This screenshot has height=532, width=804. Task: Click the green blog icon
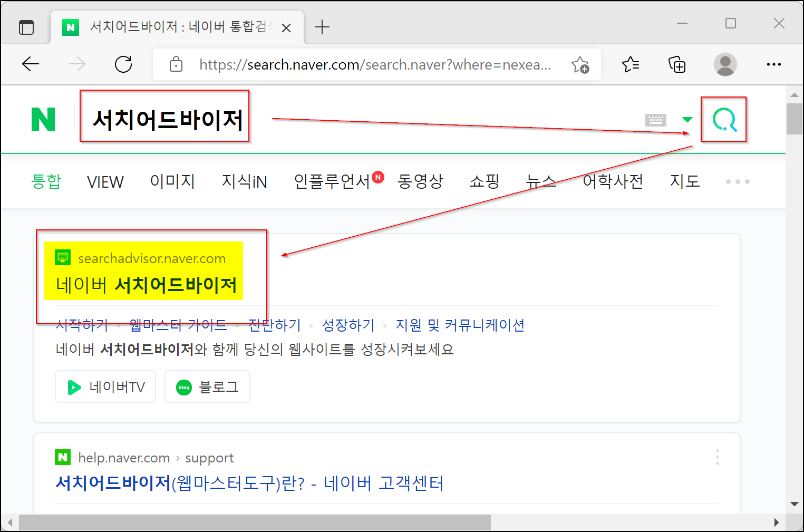184,388
